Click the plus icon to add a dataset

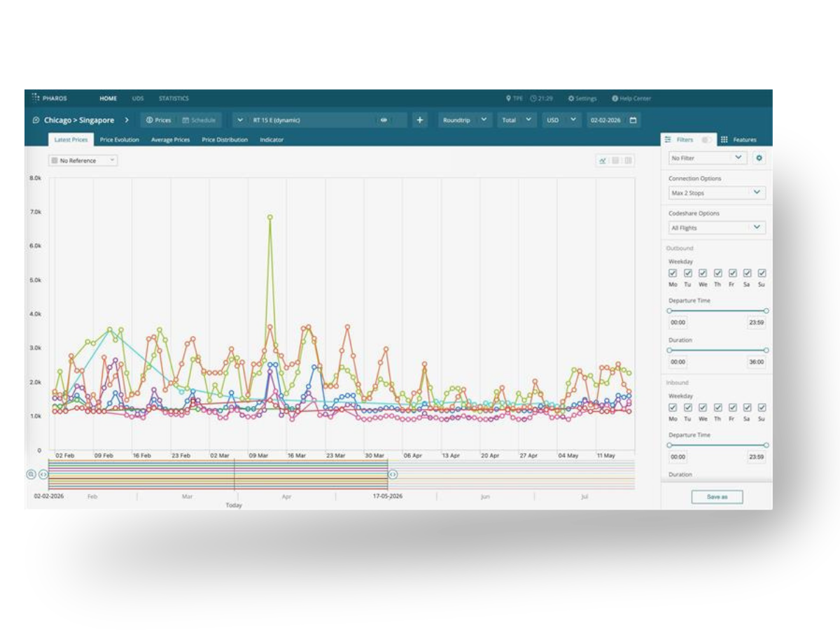point(419,120)
